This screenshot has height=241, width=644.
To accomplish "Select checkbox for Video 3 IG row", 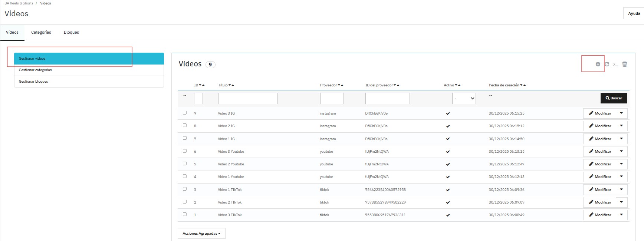I will pos(185,113).
